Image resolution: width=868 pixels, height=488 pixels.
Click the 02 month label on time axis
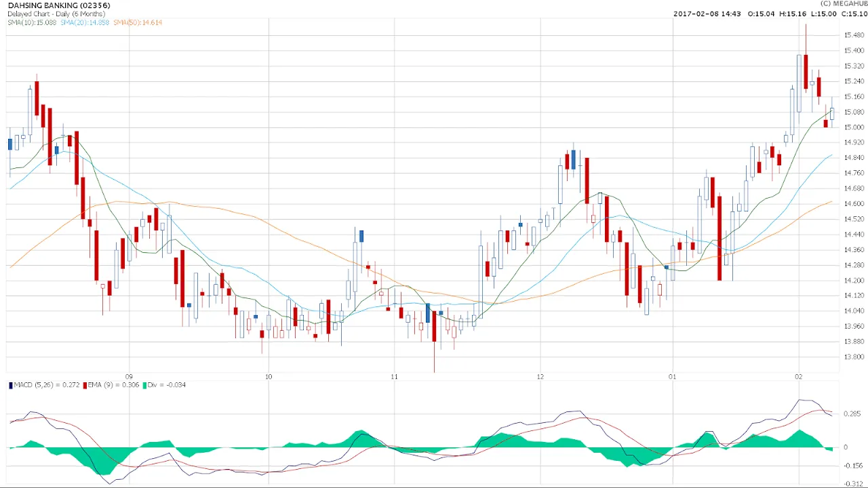[799, 376]
